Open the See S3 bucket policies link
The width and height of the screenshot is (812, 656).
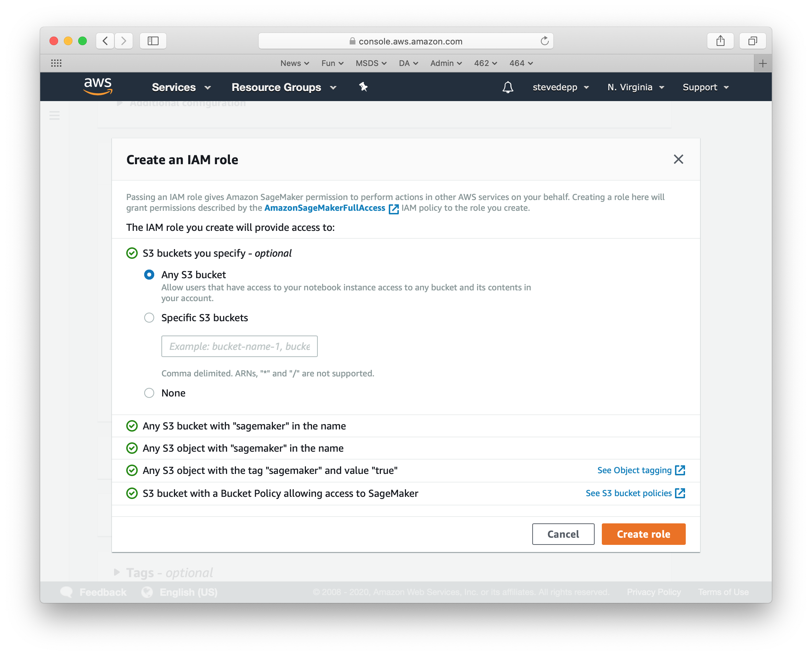click(629, 493)
